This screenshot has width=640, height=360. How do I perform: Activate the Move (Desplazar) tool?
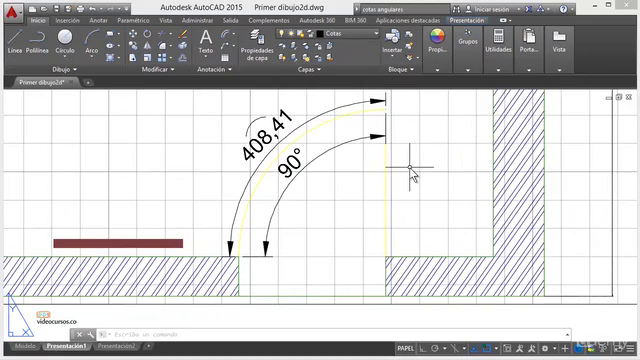coord(133,34)
